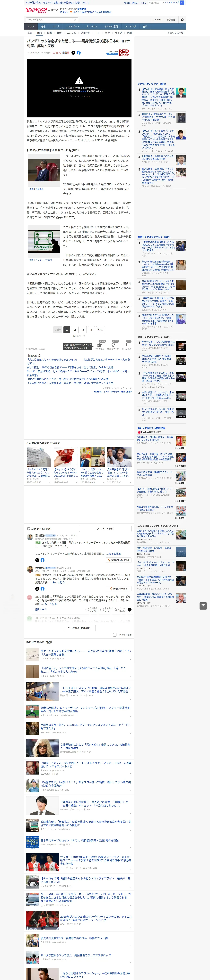Viewport: 210px width, 980px height.
Task: Click 高山義浩's avatar photo
Action: point(30,537)
